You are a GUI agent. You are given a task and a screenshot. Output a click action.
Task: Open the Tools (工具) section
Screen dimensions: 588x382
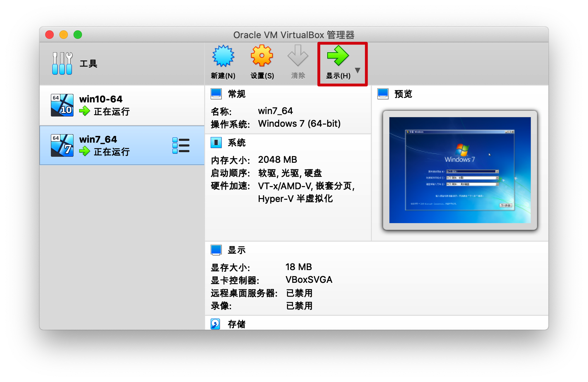[x=122, y=64]
